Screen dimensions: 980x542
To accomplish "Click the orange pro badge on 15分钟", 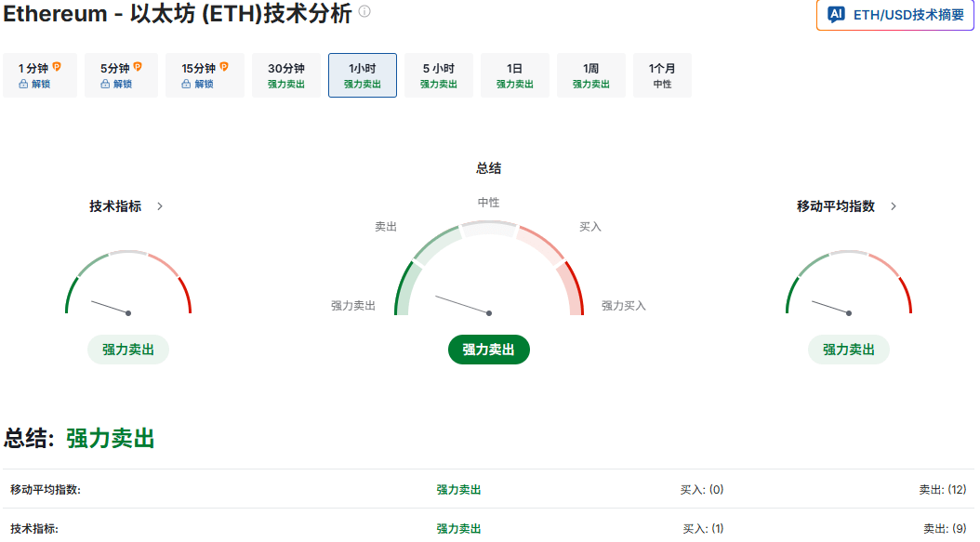I will point(224,66).
